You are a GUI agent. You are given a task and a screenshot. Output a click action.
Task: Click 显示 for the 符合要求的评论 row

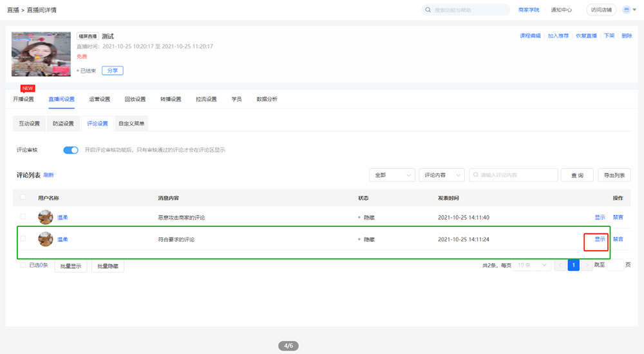click(x=600, y=239)
